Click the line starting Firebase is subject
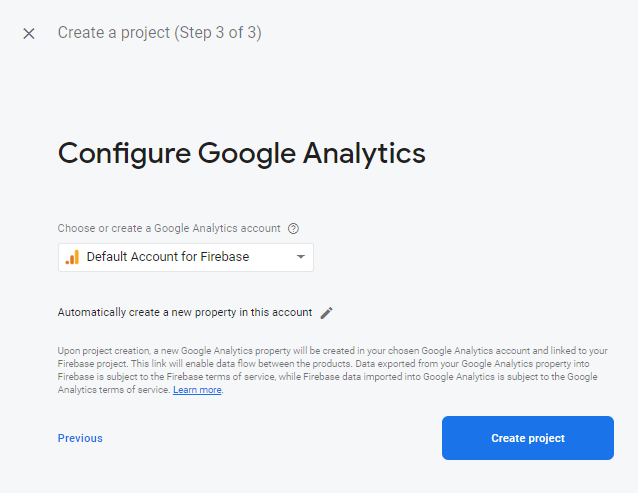 [x=328, y=377]
